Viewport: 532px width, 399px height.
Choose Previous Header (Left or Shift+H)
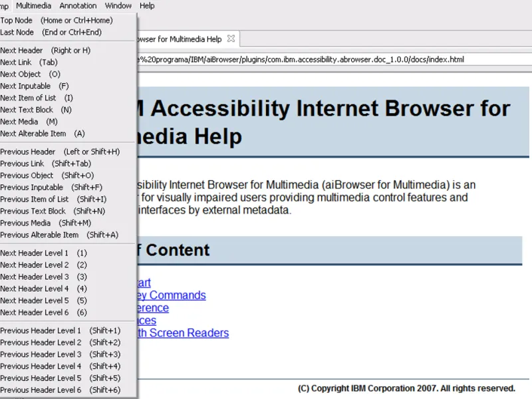(x=68, y=152)
